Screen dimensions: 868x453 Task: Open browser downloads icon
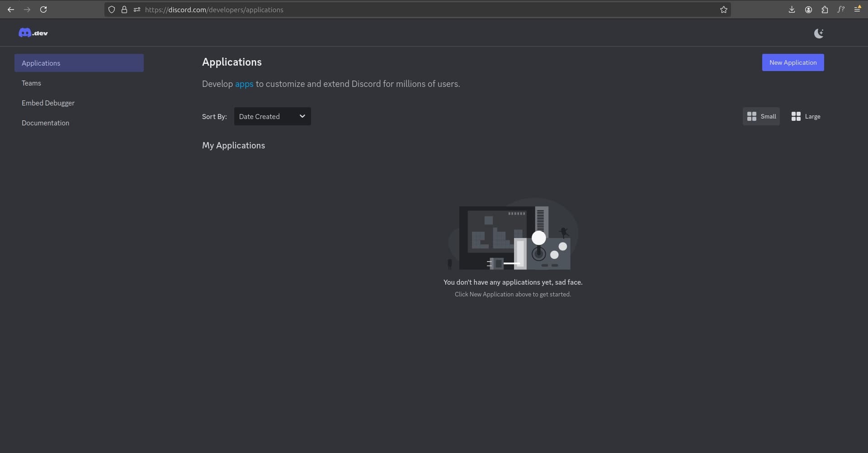(792, 10)
